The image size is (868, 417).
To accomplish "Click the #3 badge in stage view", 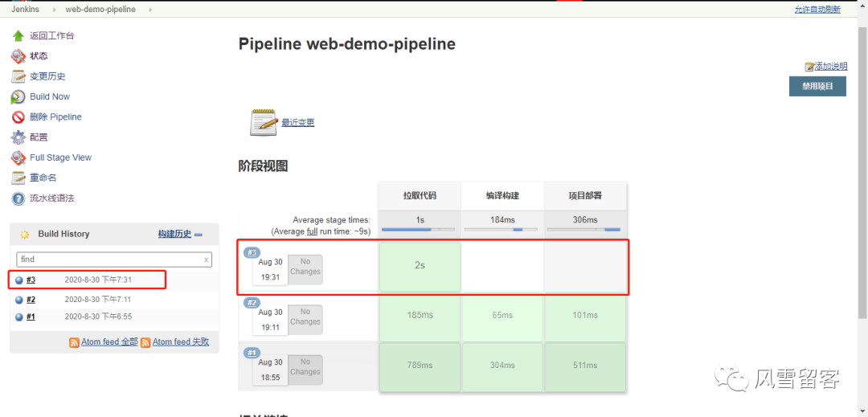I will [x=252, y=252].
